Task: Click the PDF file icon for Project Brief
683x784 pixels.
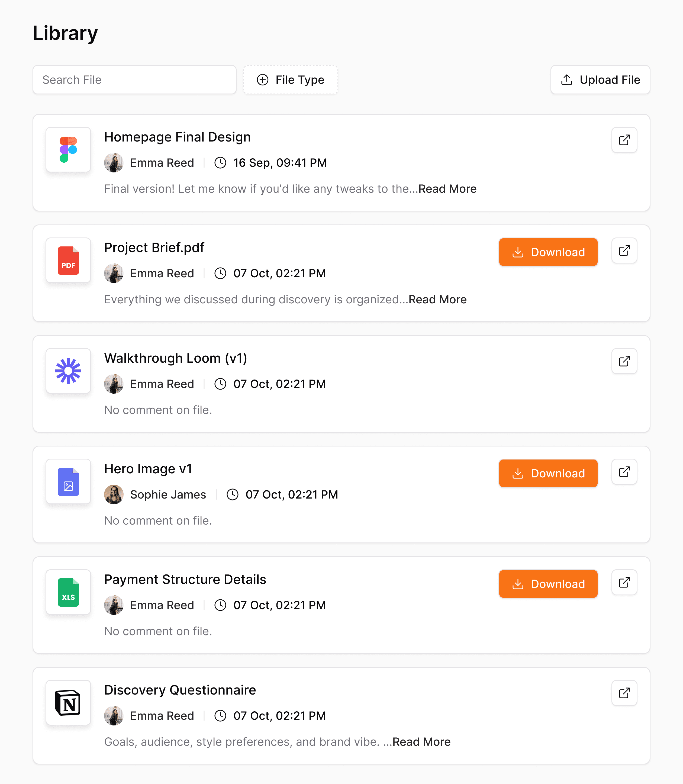Action: 68,260
